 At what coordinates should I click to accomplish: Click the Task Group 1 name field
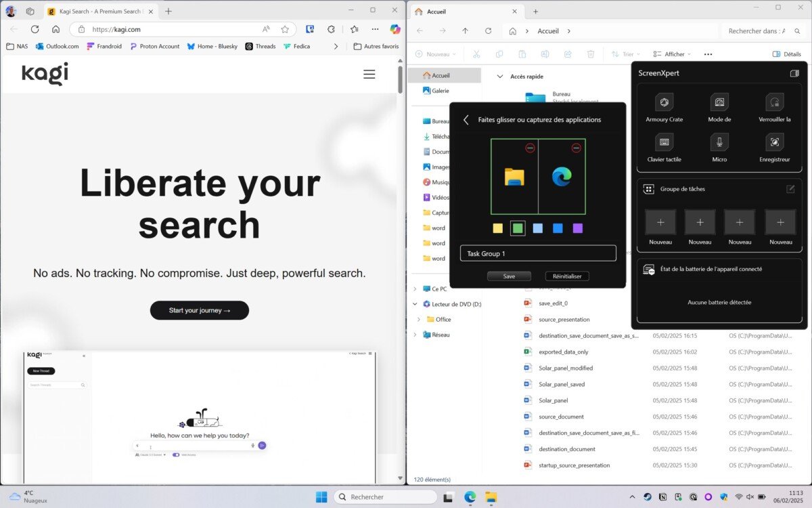click(537, 253)
